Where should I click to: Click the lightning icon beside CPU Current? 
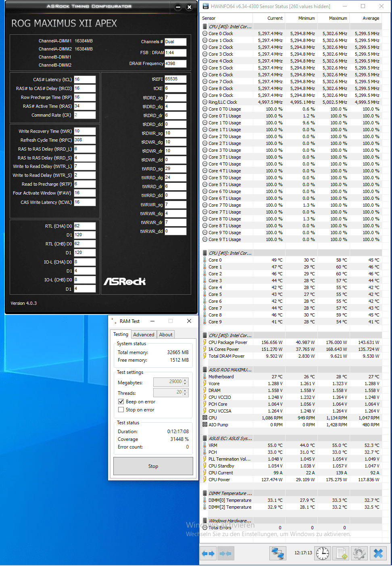coord(205,473)
